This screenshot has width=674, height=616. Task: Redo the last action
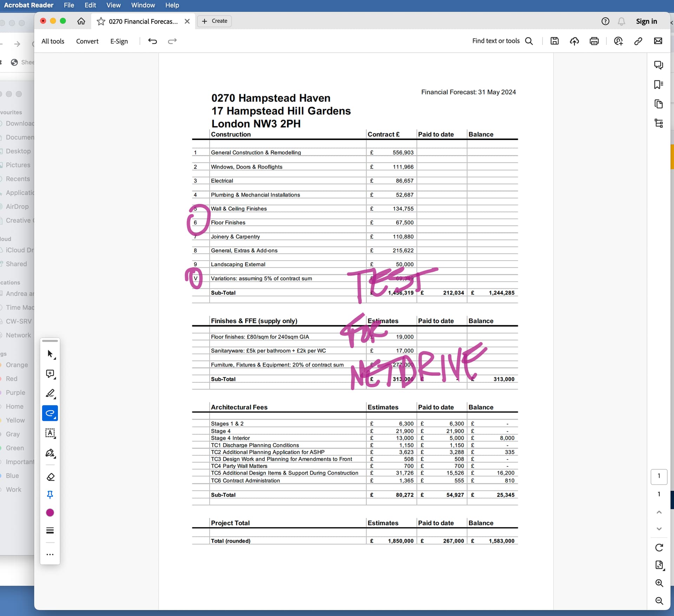[x=172, y=41]
